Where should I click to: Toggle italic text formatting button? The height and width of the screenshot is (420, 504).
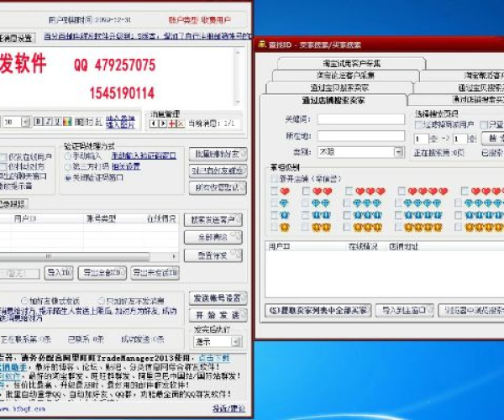pos(48,122)
